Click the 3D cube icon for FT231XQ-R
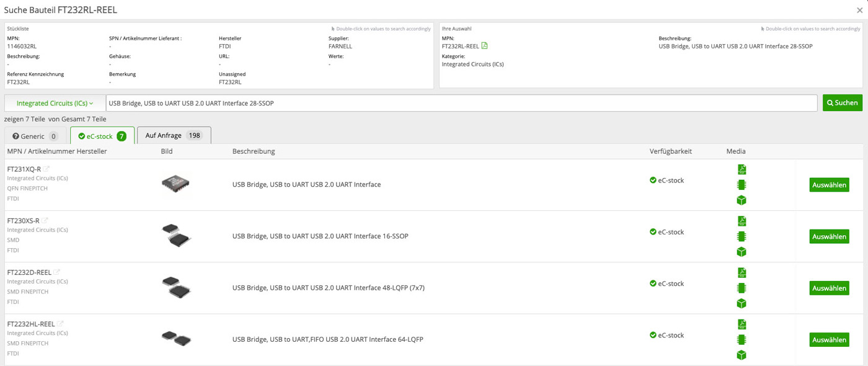Viewport: 868px width, 366px height. click(742, 200)
